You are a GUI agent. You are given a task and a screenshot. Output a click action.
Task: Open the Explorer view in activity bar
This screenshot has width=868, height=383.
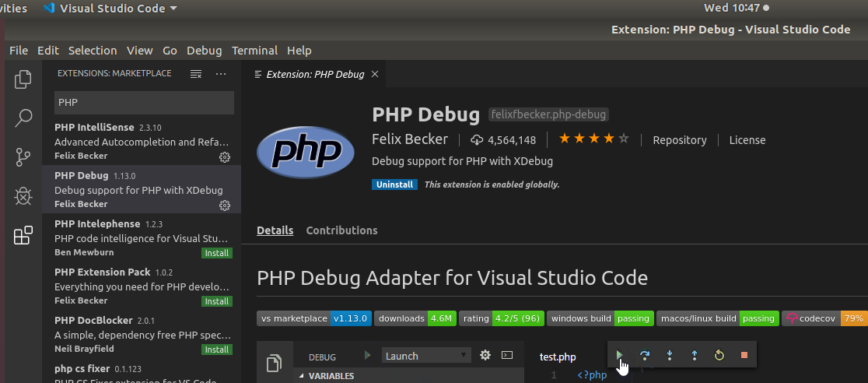(23, 79)
